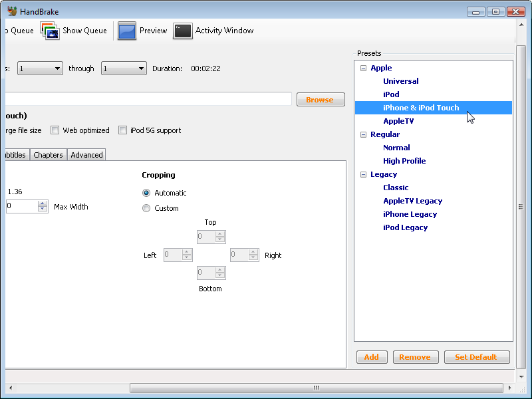Switch to the Chapters tab
The image size is (532, 399).
(x=48, y=154)
